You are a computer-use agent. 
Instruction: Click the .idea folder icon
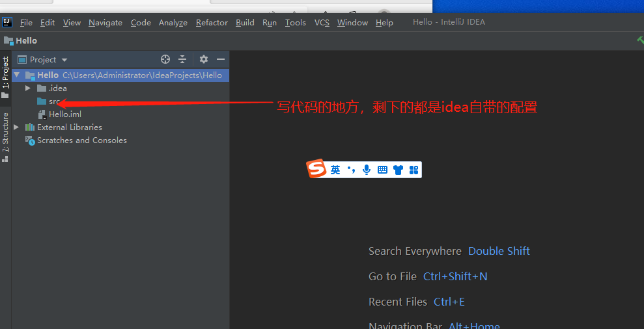42,88
